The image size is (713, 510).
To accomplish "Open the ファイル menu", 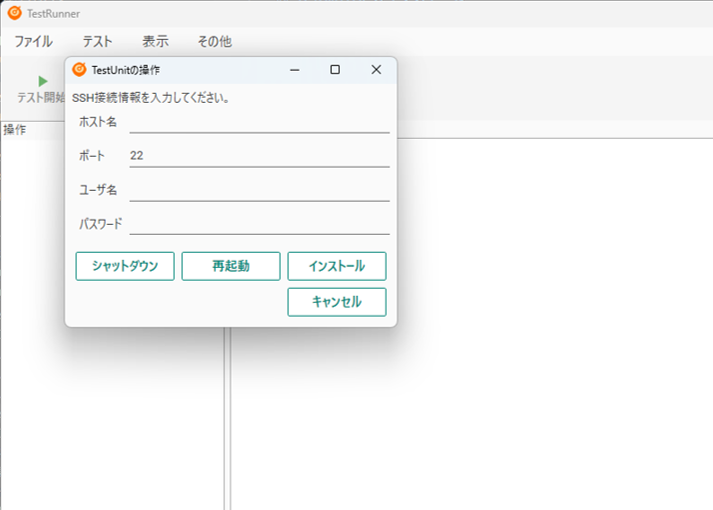I will (x=33, y=42).
